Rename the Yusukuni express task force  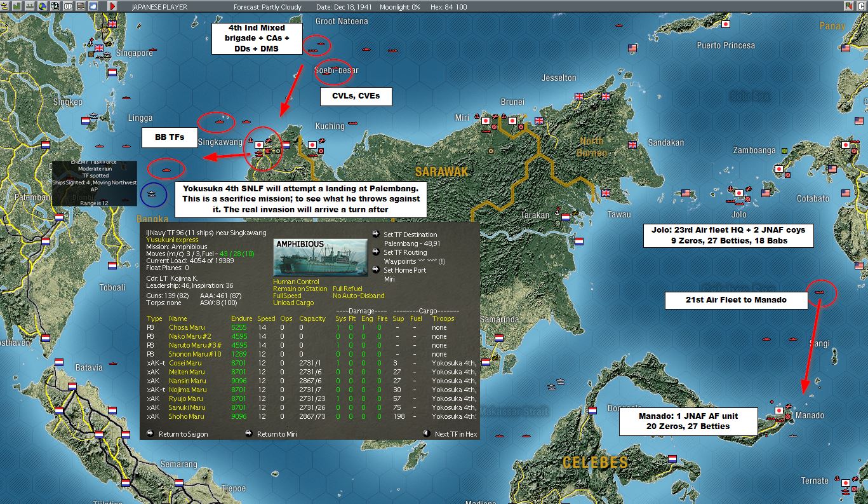pyautogui.click(x=172, y=240)
